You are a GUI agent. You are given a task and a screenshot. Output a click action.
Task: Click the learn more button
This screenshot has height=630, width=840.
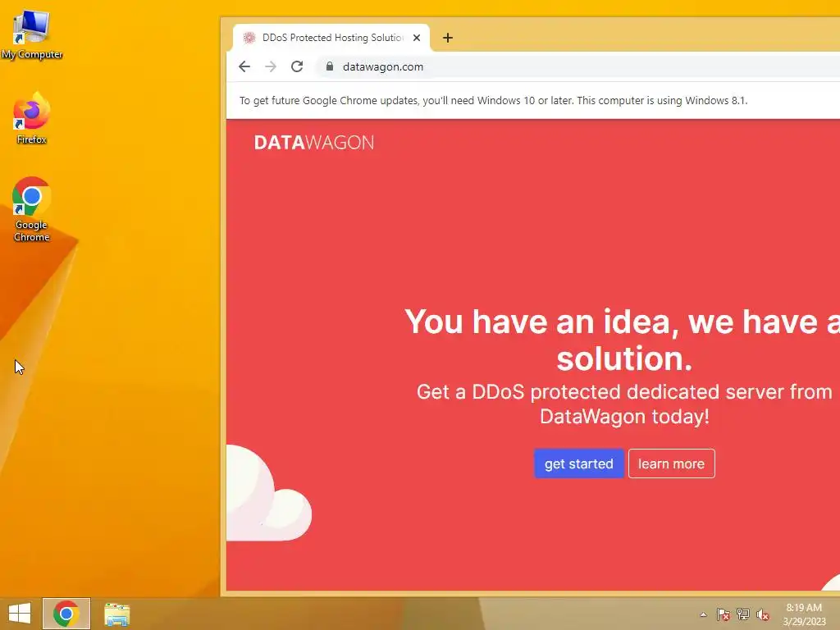coord(671,463)
